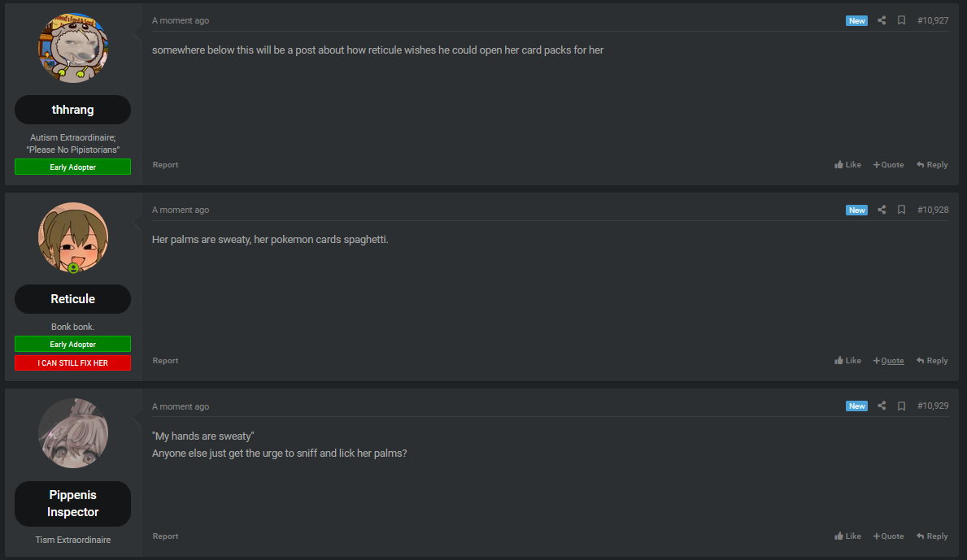Bookmark post #10,929
The image size is (967, 560).
point(901,406)
